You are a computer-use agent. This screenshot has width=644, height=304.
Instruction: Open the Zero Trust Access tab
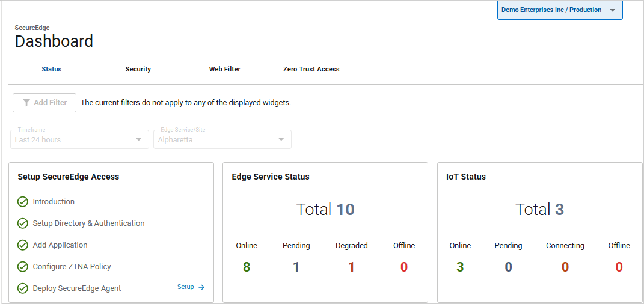click(x=311, y=70)
